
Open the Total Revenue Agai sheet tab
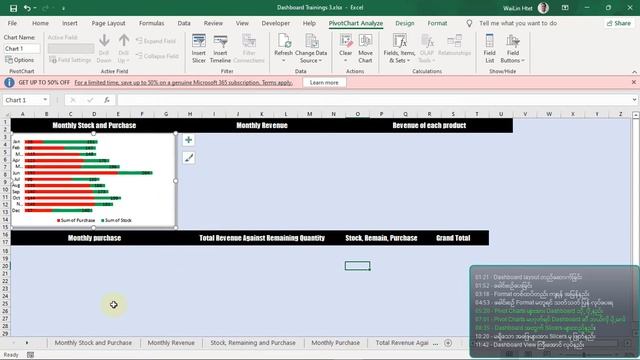pos(402,343)
